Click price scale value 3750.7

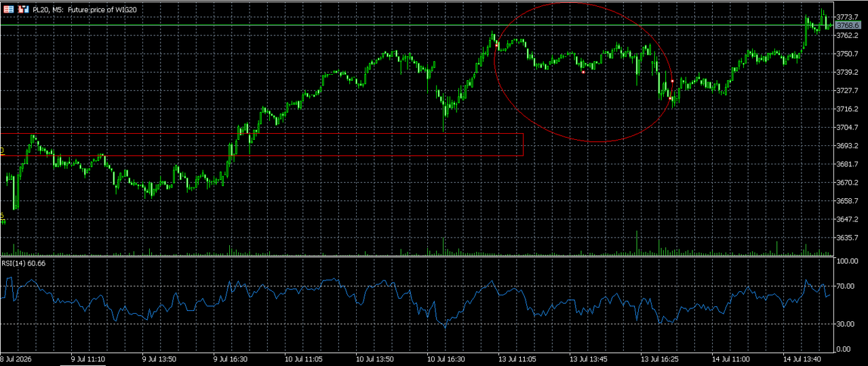tap(848, 54)
